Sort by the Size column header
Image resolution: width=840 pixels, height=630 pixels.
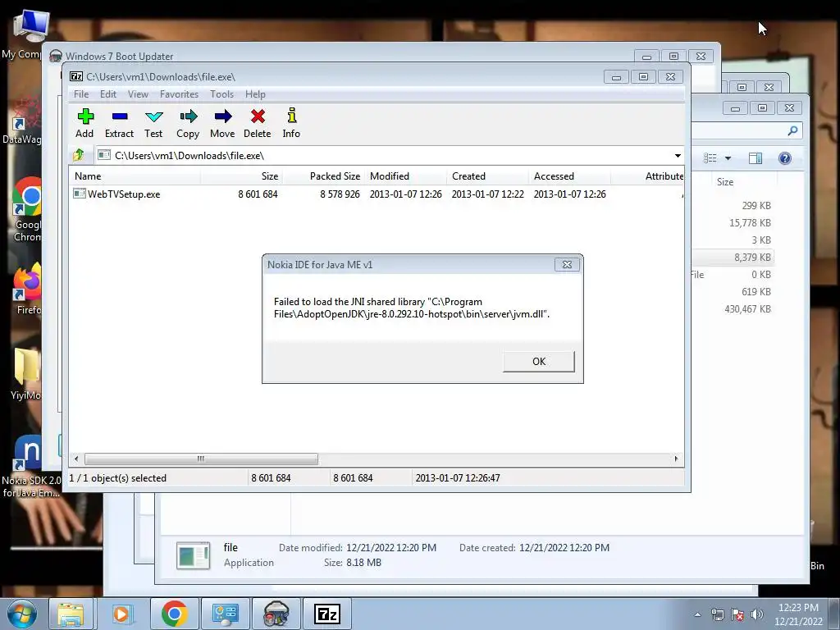(242, 176)
